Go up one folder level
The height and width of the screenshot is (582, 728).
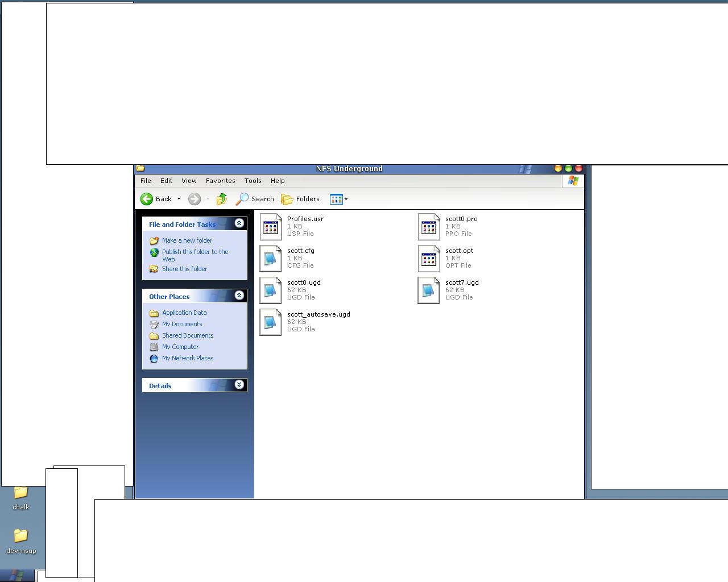pos(222,199)
